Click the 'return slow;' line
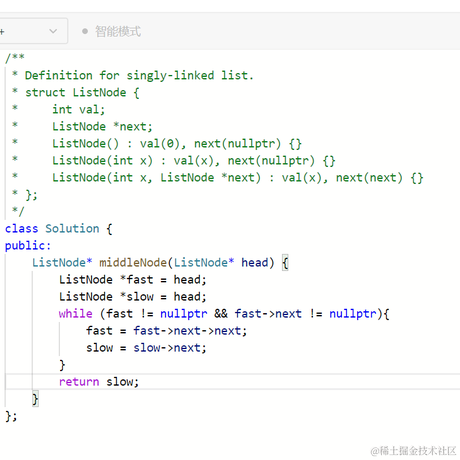Screen dimensions: 460x460 tap(99, 382)
